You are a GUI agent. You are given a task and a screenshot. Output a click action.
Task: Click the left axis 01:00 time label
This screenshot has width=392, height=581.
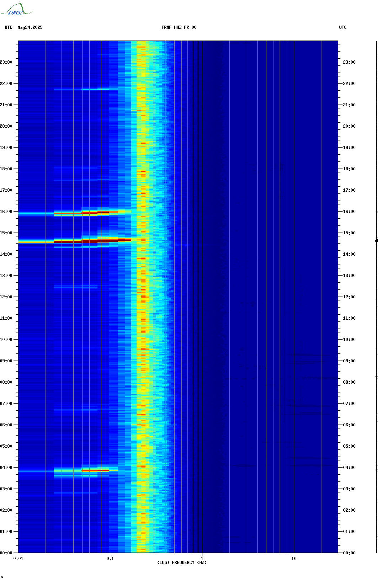pyautogui.click(x=6, y=532)
